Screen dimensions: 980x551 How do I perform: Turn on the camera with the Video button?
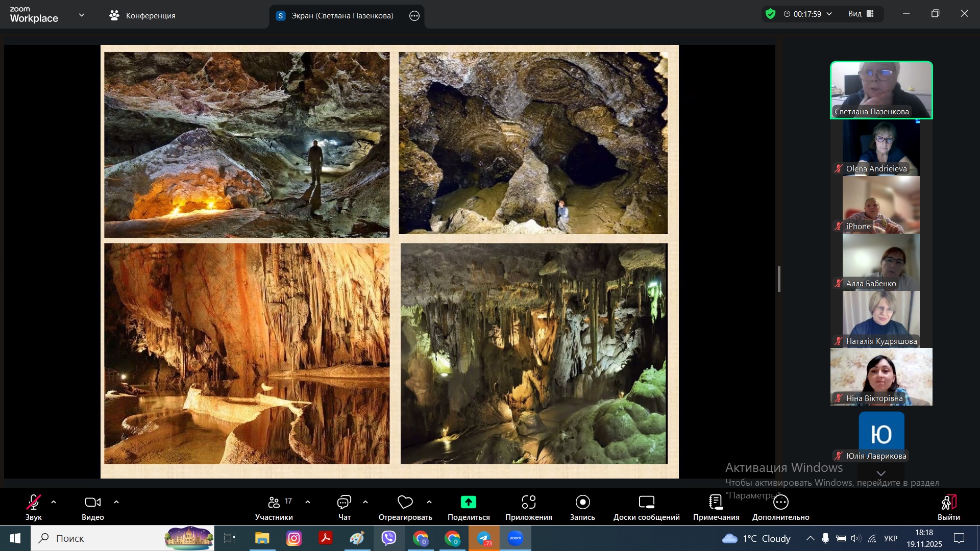(x=92, y=503)
